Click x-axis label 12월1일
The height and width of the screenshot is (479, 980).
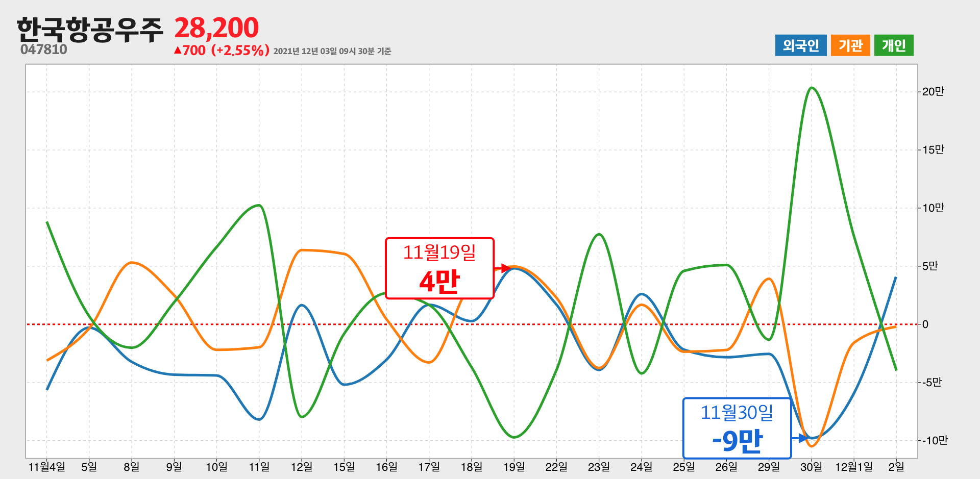[853, 467]
